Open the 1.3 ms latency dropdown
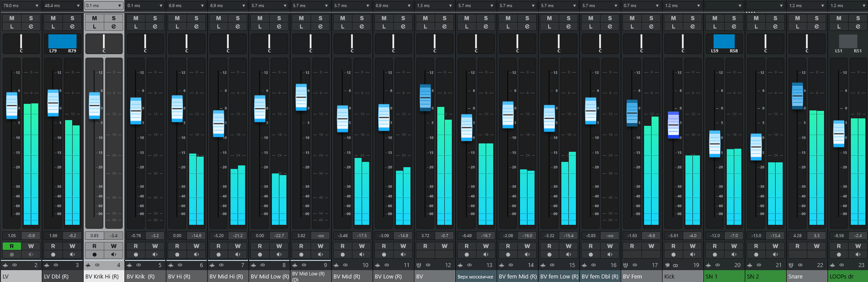 pos(434,6)
